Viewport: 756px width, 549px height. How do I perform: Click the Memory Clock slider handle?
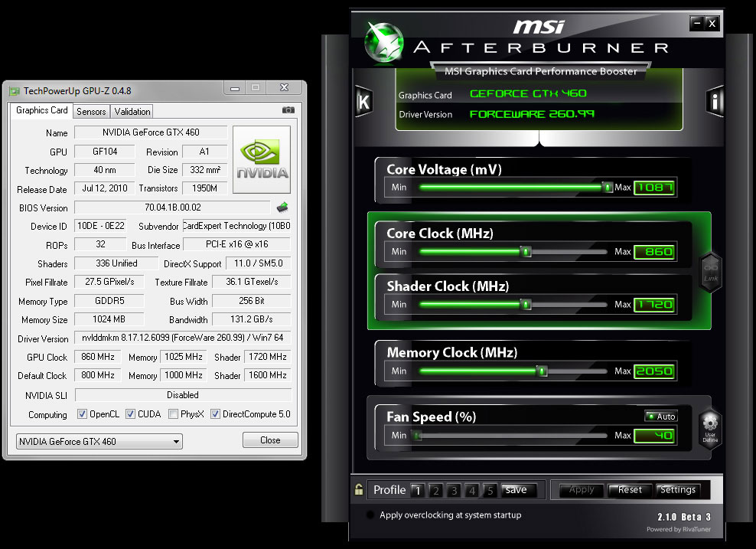(x=543, y=371)
